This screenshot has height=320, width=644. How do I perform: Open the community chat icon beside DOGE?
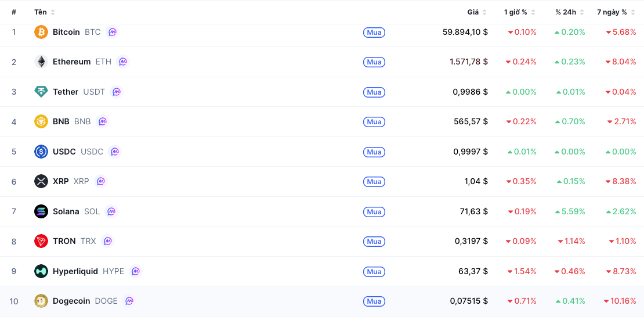click(129, 301)
